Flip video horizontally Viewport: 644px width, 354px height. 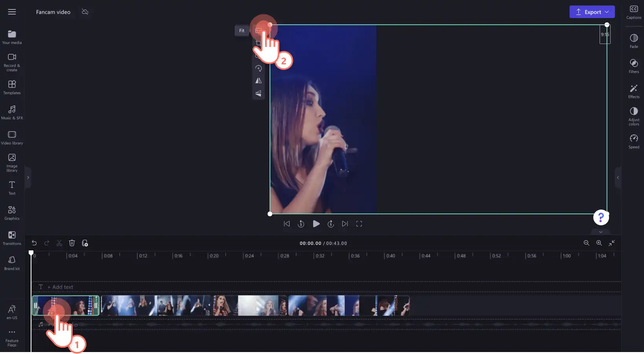coord(258,81)
